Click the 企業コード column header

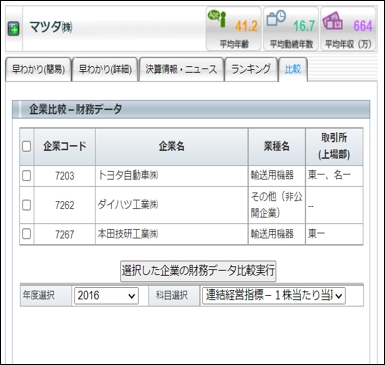point(65,146)
